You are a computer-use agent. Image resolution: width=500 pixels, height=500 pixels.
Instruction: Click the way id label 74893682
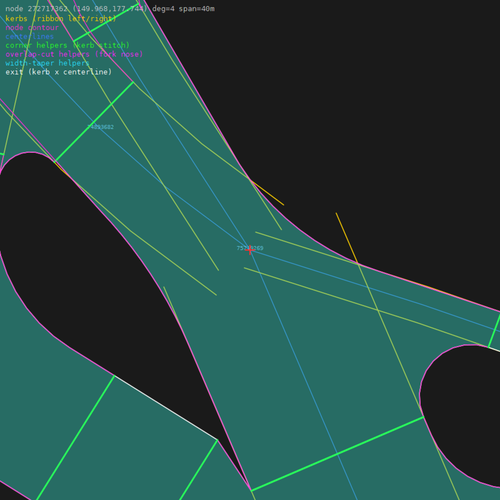pos(101,127)
